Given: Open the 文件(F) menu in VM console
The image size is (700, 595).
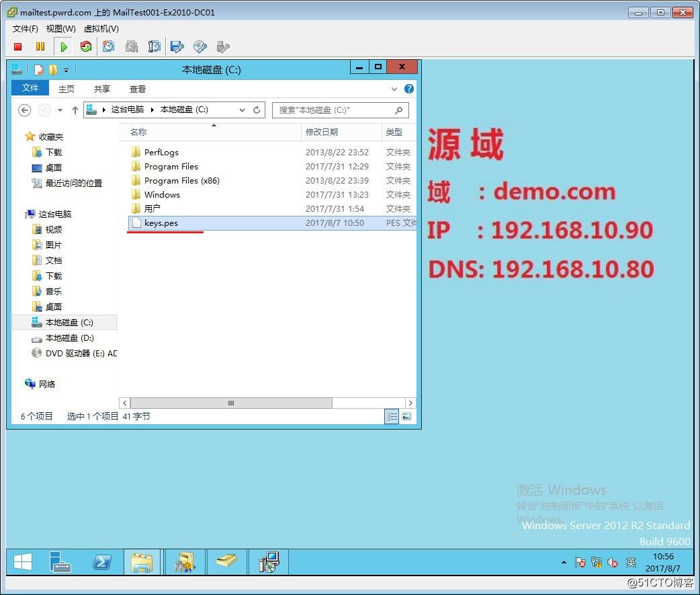Looking at the screenshot, I should click(x=25, y=29).
